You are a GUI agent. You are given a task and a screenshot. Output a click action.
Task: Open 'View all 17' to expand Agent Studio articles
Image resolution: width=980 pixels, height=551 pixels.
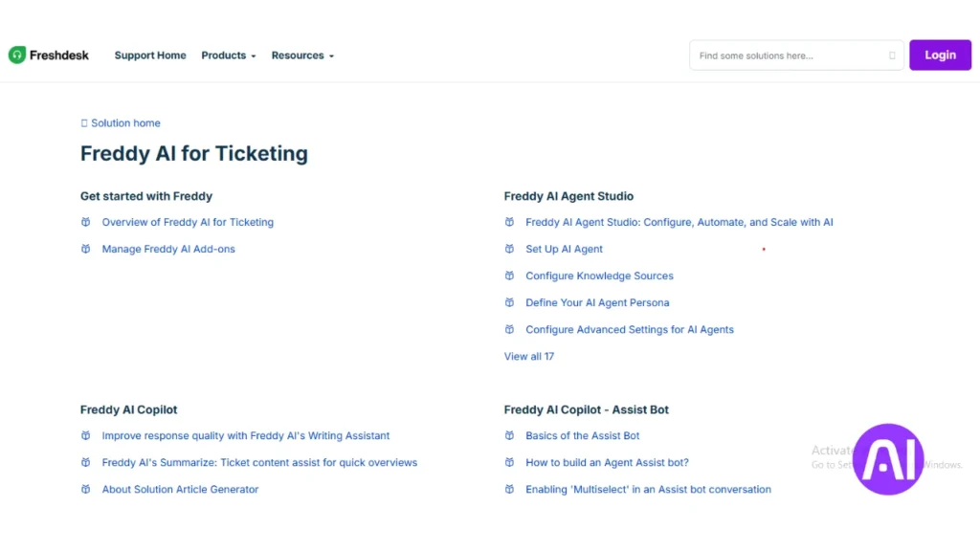[x=529, y=356]
